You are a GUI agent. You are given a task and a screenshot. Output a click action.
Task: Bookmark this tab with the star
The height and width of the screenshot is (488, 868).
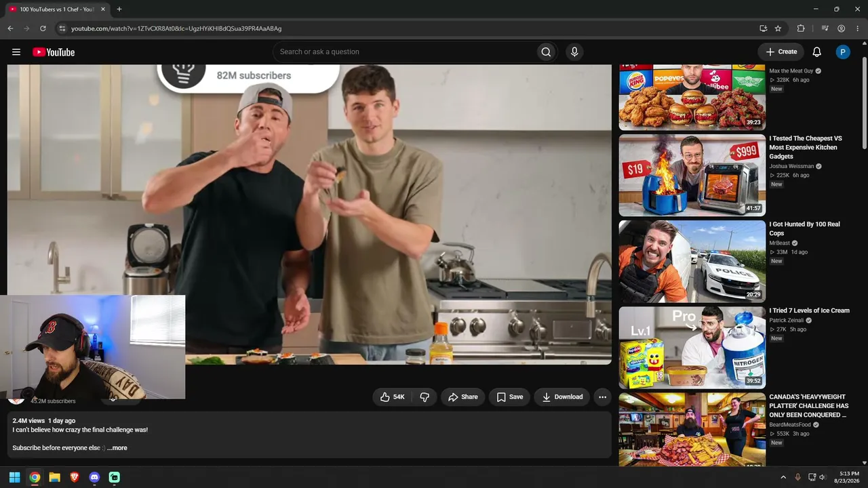click(778, 28)
